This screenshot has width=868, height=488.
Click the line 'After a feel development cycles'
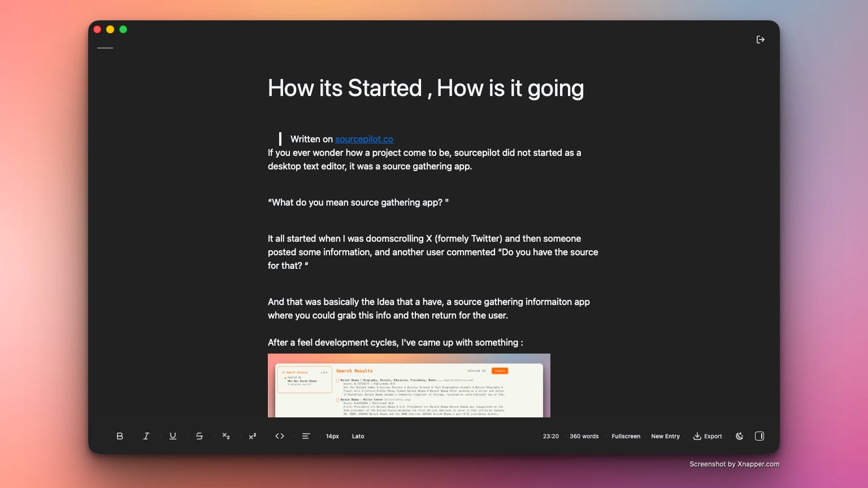[396, 342]
